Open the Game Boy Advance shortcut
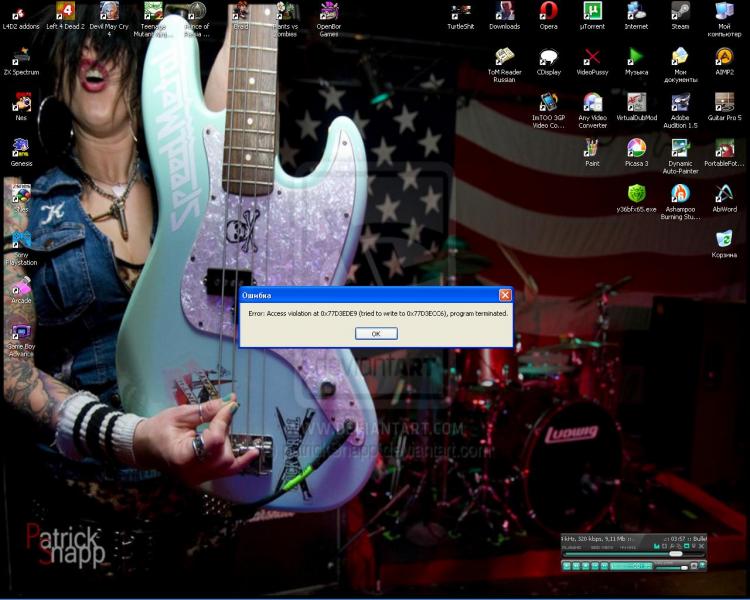The image size is (750, 600). (x=21, y=331)
